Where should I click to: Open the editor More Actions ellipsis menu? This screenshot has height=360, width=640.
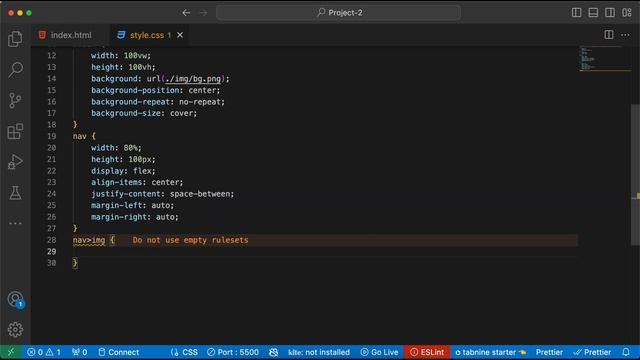[x=625, y=35]
